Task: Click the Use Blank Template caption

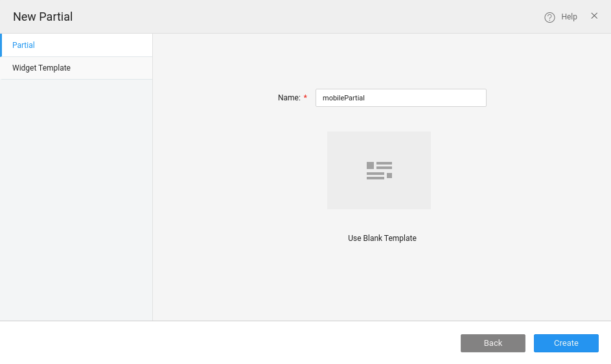Action: click(x=382, y=238)
